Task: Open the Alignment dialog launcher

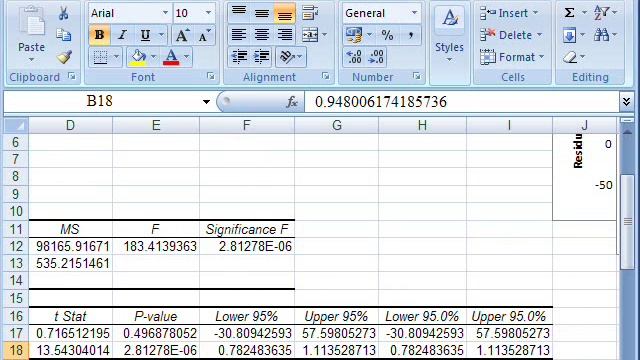Action: point(325,76)
